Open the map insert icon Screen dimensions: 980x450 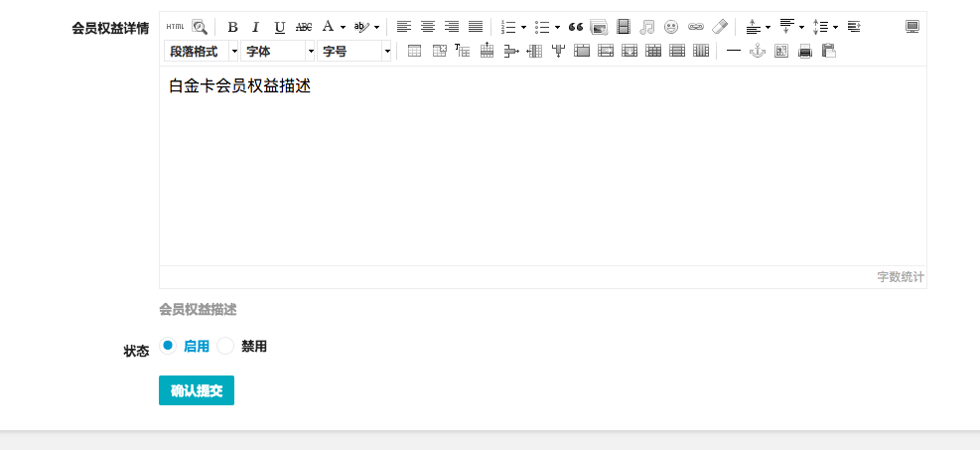(781, 51)
